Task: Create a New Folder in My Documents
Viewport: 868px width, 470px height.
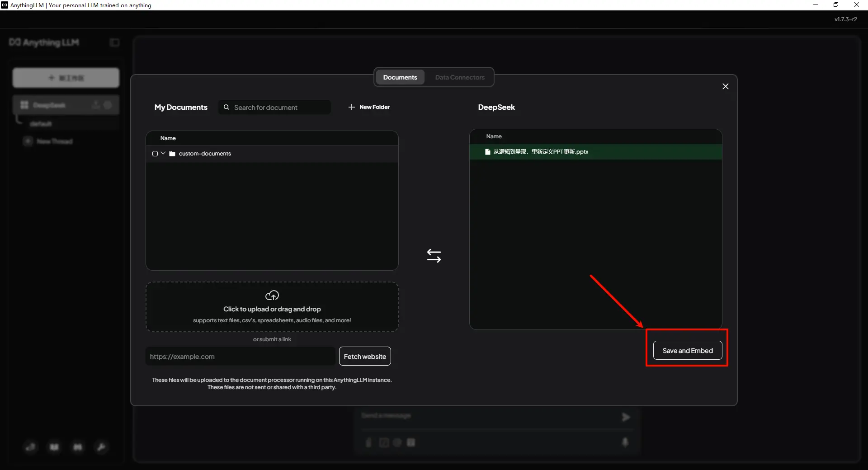Action: coord(369,107)
